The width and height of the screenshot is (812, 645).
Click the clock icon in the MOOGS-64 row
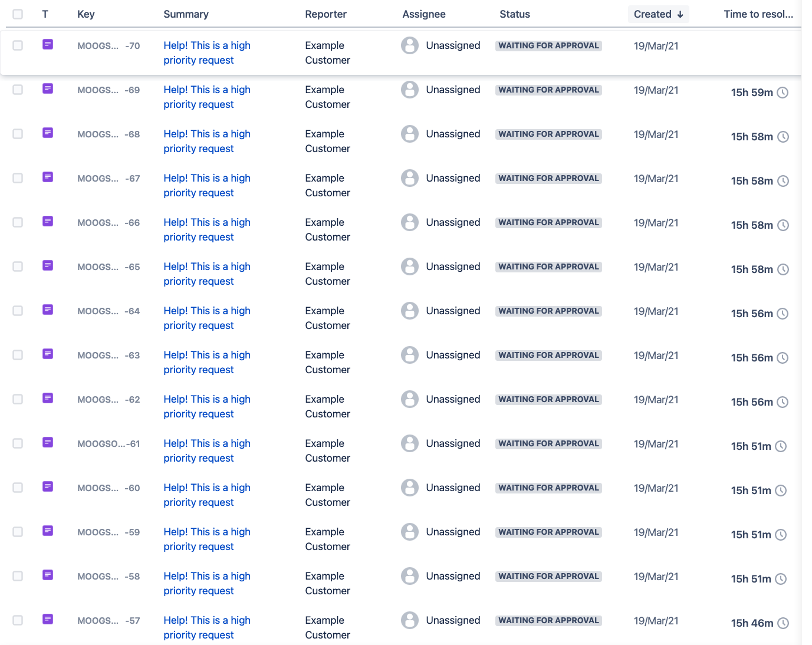(783, 314)
